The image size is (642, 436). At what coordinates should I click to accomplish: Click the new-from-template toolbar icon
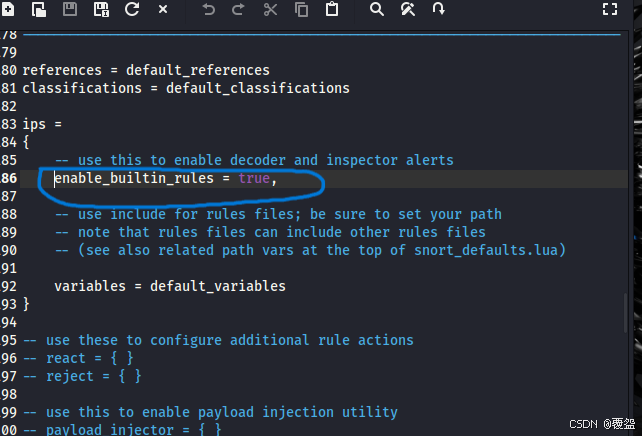(39, 9)
